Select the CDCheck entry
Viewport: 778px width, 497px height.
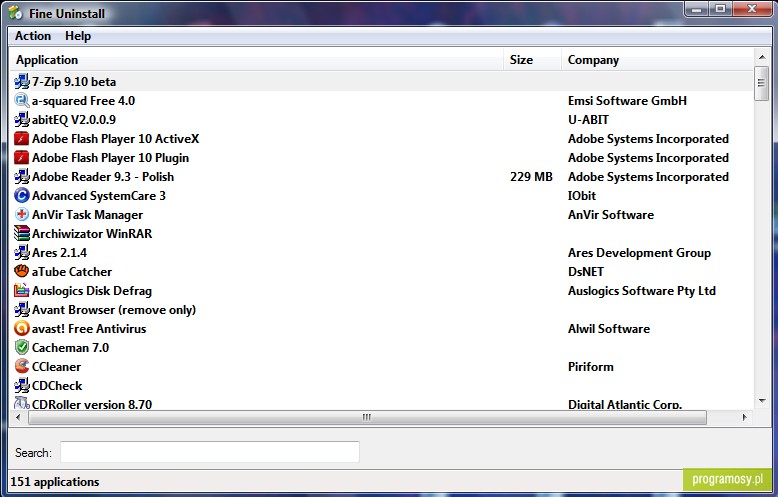[382, 385]
